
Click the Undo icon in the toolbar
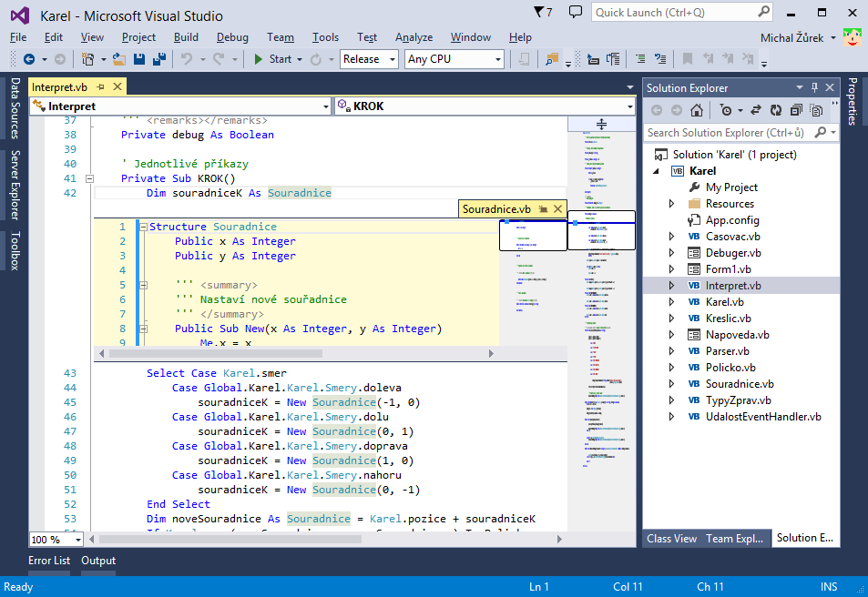186,58
